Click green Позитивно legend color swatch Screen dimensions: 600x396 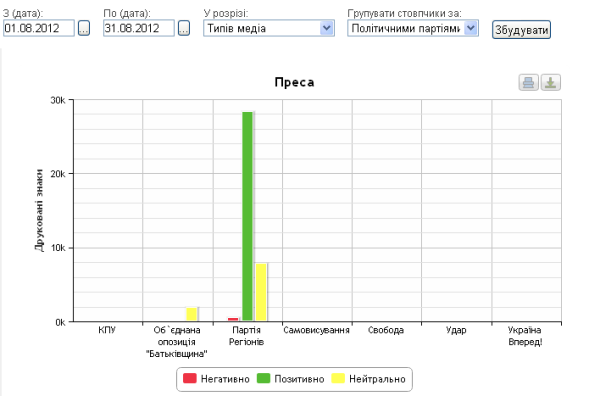pos(264,378)
